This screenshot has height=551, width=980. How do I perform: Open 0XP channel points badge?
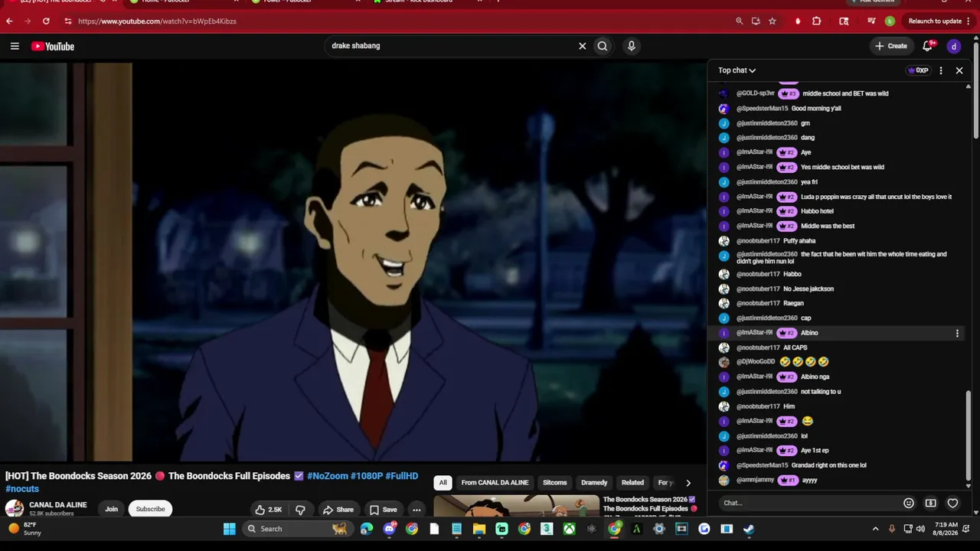[x=918, y=70]
